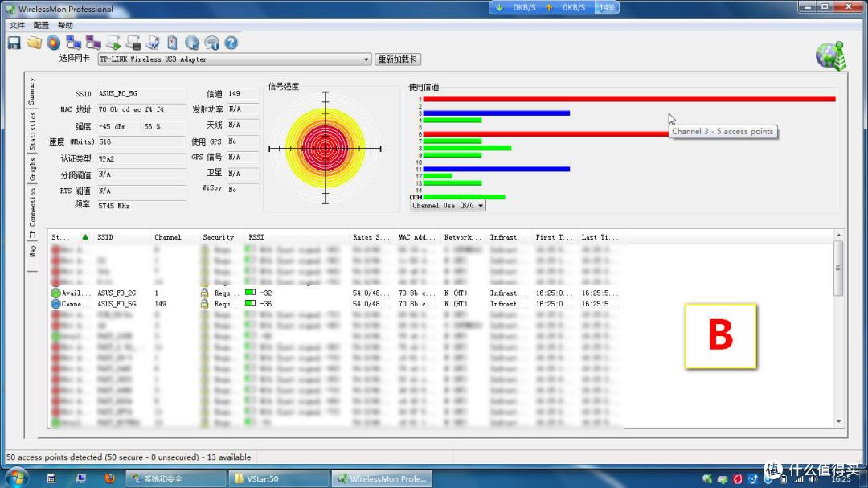Click the access point list vertical scrollbar thumb
This screenshot has width=868, height=488.
(838, 269)
